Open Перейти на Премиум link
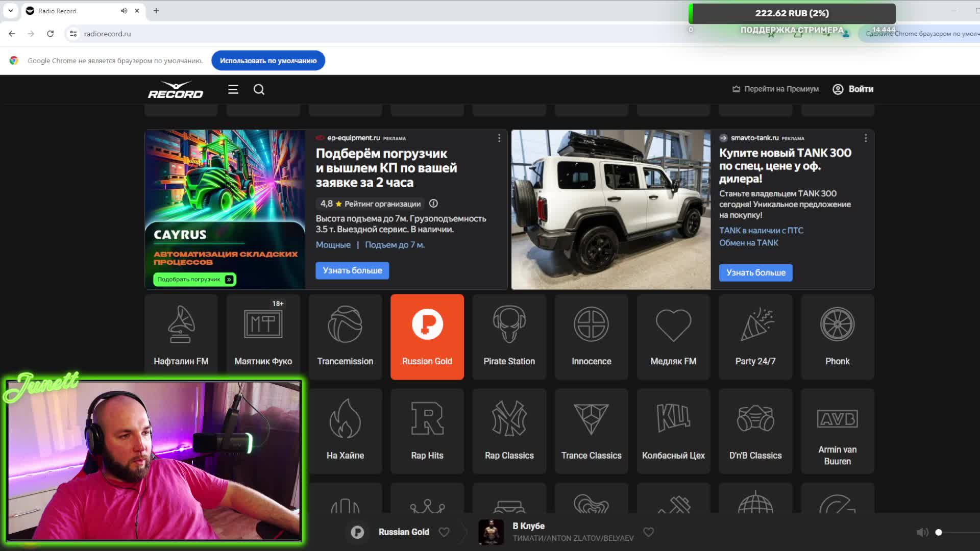Image resolution: width=980 pixels, height=551 pixels. pos(775,89)
